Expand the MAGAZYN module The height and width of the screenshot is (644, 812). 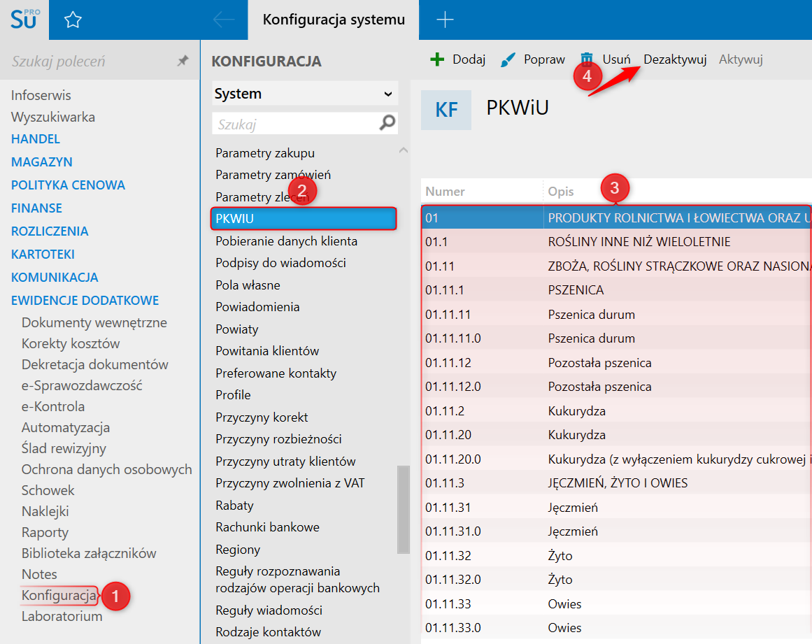coord(41,162)
